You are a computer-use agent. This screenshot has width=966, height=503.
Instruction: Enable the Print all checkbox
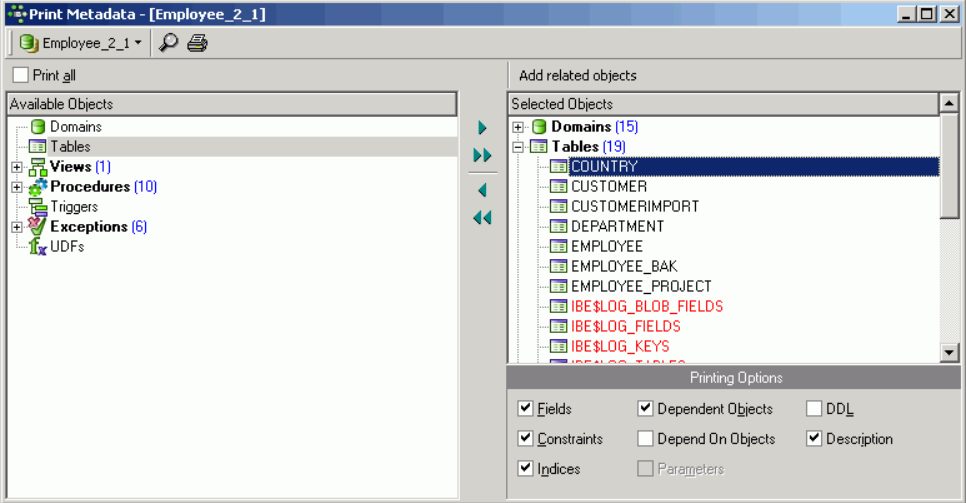tap(21, 75)
